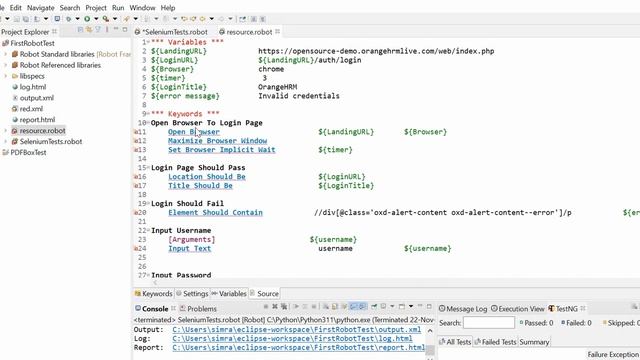The width and height of the screenshot is (640, 360).
Task: Open the Run button's dropdown arrow
Action: tap(96, 19)
